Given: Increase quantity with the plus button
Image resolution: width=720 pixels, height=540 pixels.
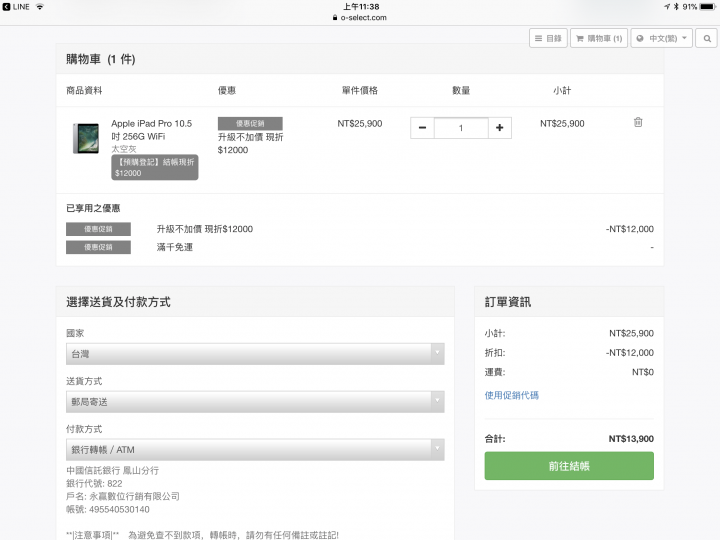Looking at the screenshot, I should point(500,128).
